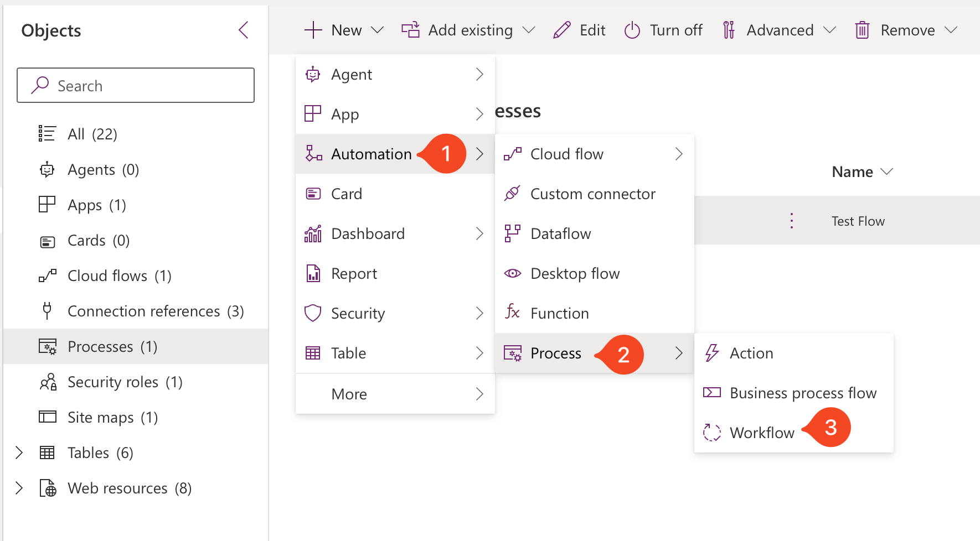Select the All (22) list icon
The width and height of the screenshot is (980, 541).
(47, 134)
